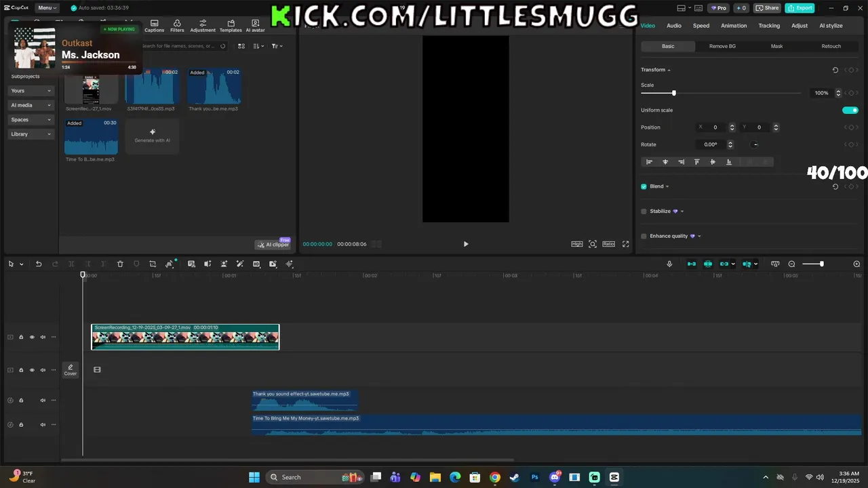Screen dimensions: 868x488
Task: Click the Ratio button under preview
Action: pyautogui.click(x=609, y=244)
